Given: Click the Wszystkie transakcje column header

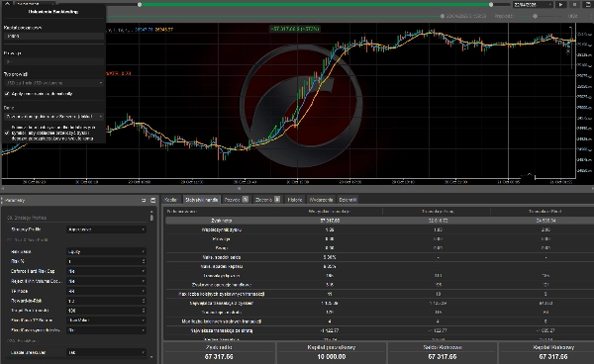Looking at the screenshot, I should click(330, 211).
